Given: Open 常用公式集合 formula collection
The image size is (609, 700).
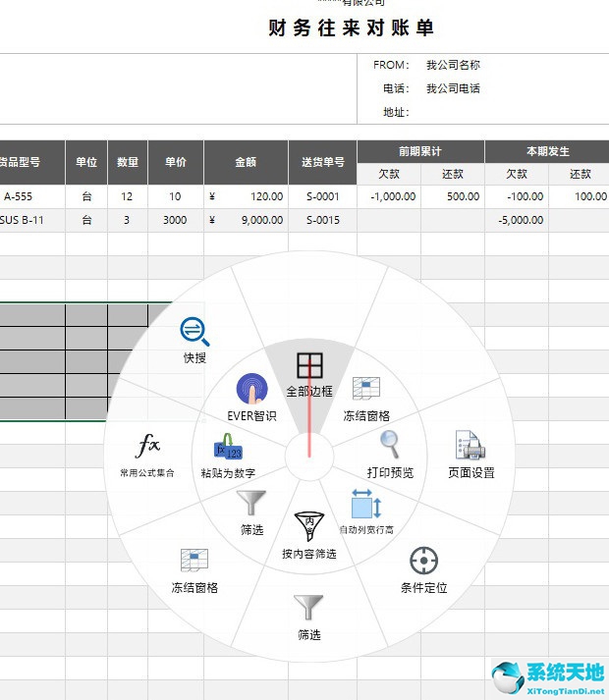Looking at the screenshot, I should tap(147, 455).
